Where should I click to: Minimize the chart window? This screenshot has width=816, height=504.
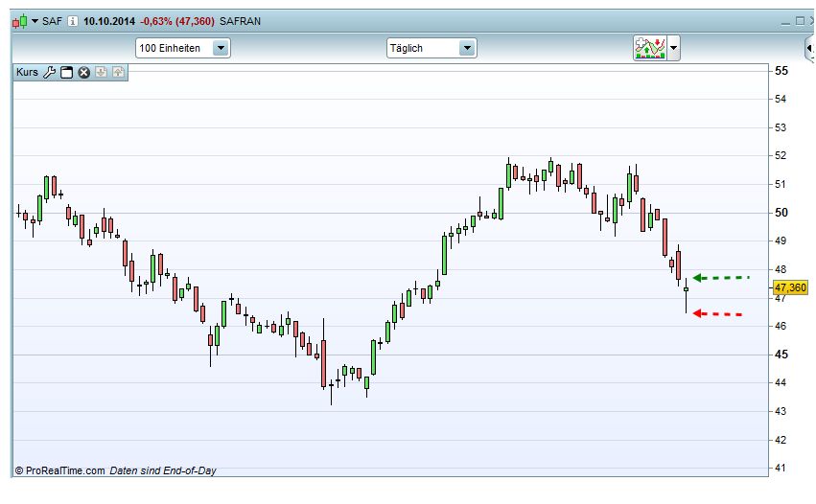[x=783, y=21]
